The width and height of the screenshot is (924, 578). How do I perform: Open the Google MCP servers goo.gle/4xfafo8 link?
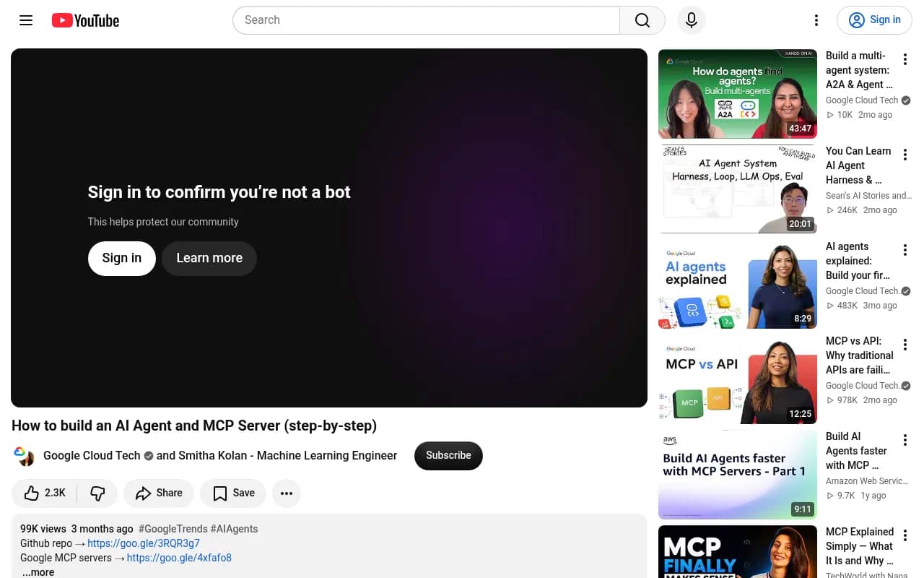(179, 558)
